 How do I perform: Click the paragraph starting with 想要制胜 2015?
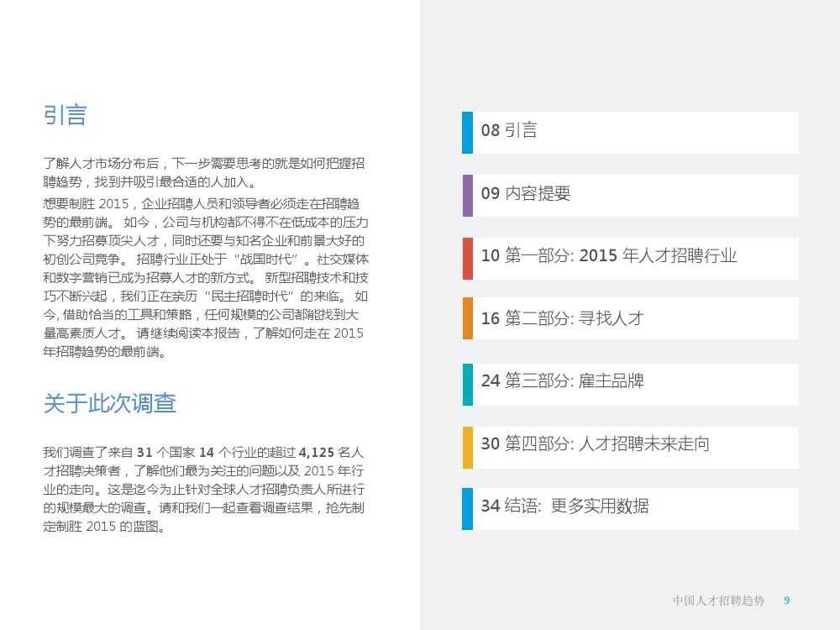(x=204, y=278)
